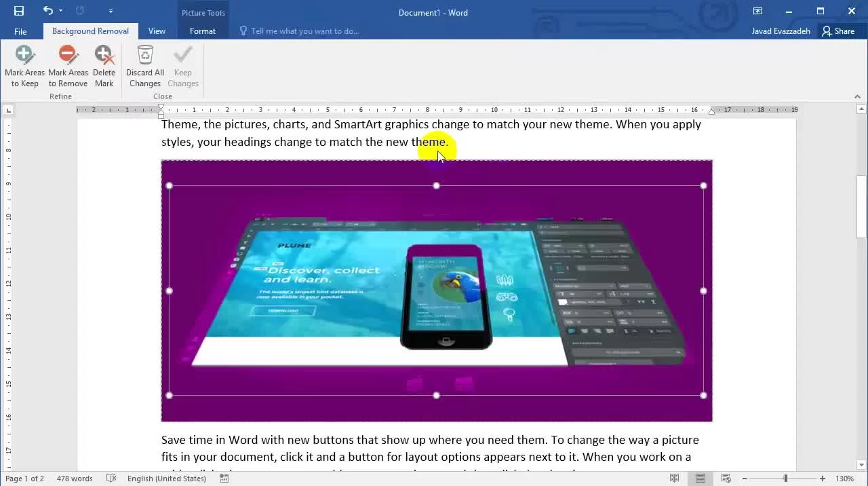Switch to Web Layout view
Screen dimensions: 868x486
point(726,479)
